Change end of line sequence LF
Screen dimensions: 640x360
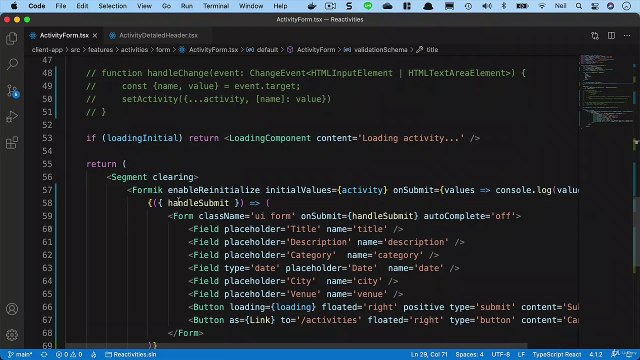coord(521,354)
